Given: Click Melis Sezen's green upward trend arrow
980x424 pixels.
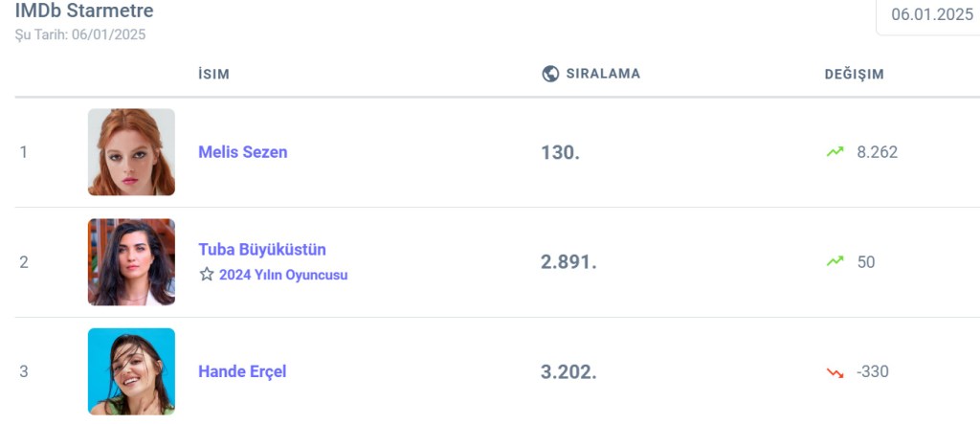Looking at the screenshot, I should point(835,151).
